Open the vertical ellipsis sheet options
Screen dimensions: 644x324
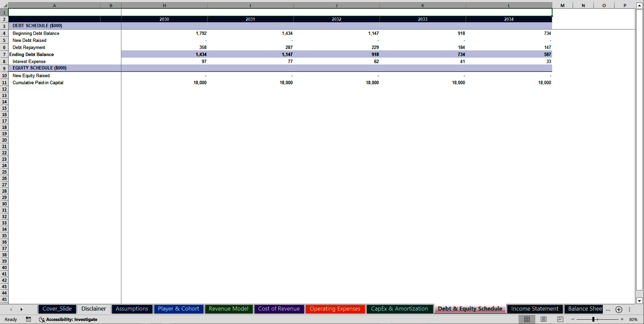coord(629,309)
